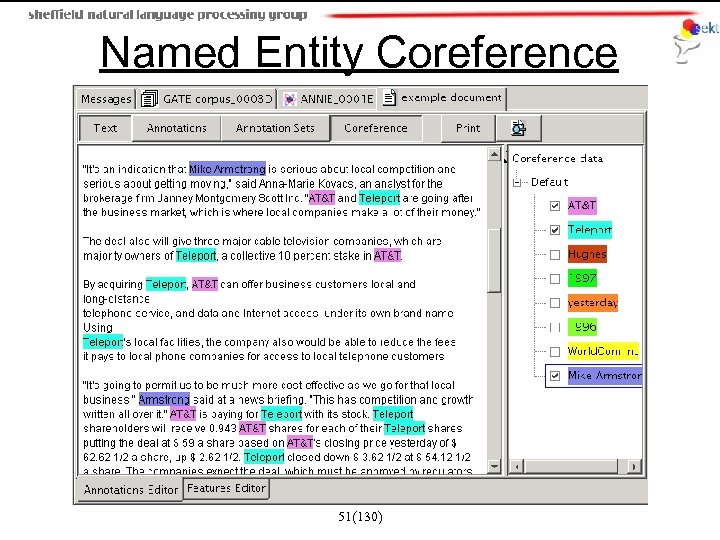The image size is (720, 540).
Task: Click the green 996 color label
Action: coord(582,327)
